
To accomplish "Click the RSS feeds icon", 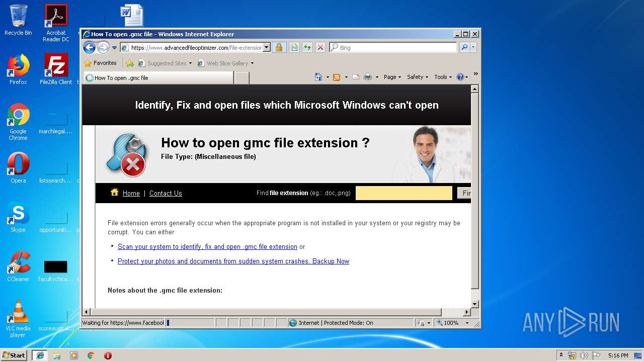I will click(x=337, y=77).
